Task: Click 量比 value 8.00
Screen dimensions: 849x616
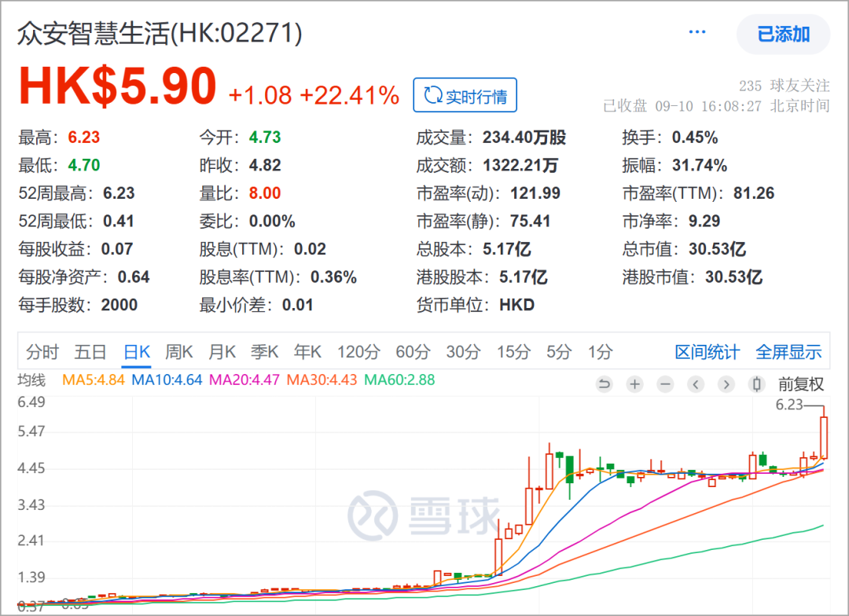Action: (265, 193)
